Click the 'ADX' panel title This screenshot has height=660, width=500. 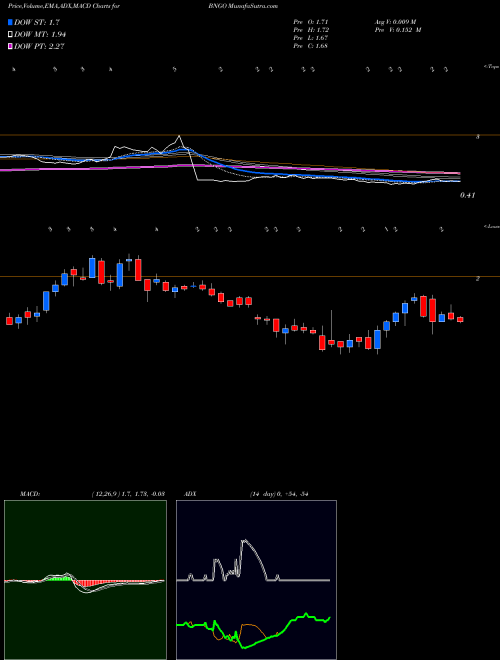pos(191,494)
